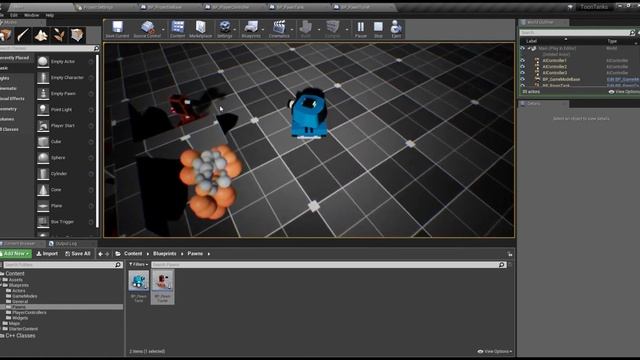The height and width of the screenshot is (360, 640).
Task: Open the Add New dropdown button
Action: [x=16, y=254]
